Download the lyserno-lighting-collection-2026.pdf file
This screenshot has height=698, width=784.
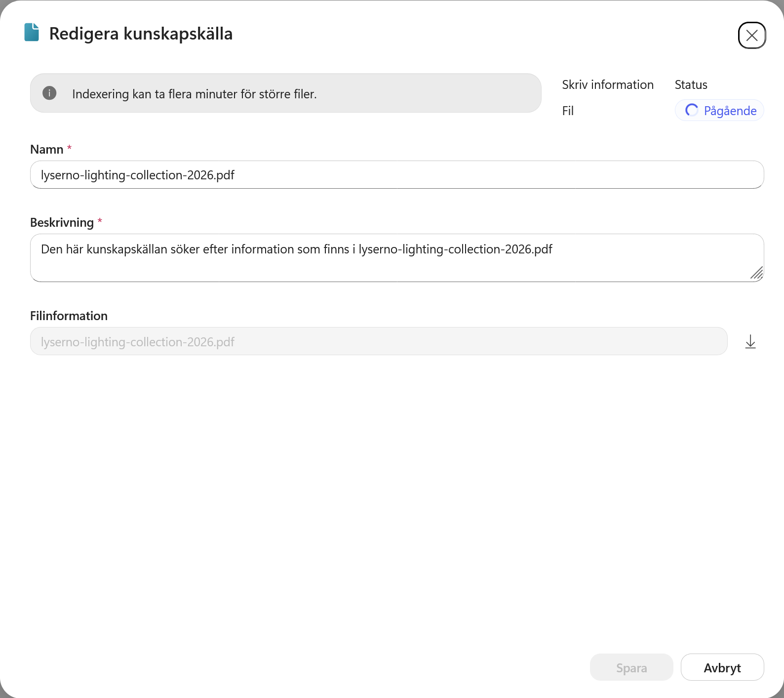click(x=750, y=341)
